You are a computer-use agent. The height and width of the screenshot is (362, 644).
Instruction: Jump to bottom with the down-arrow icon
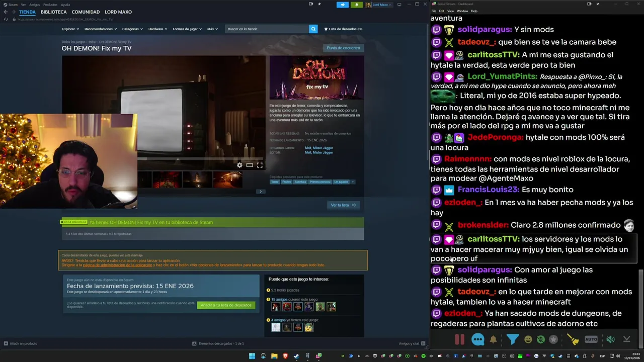pos(626,339)
